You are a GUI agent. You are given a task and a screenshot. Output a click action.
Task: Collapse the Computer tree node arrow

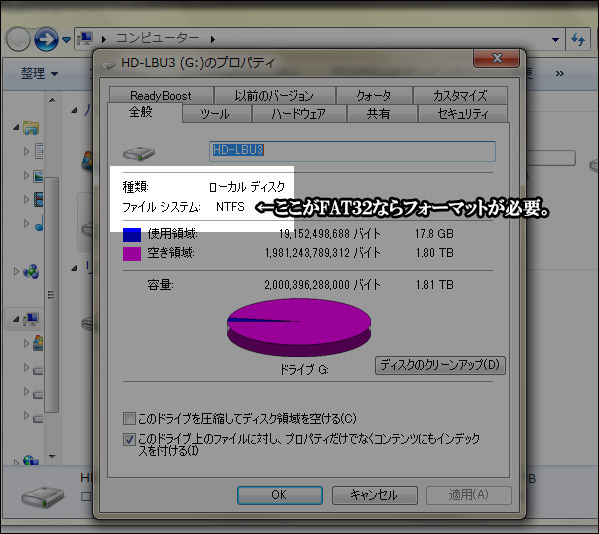tap(16, 319)
